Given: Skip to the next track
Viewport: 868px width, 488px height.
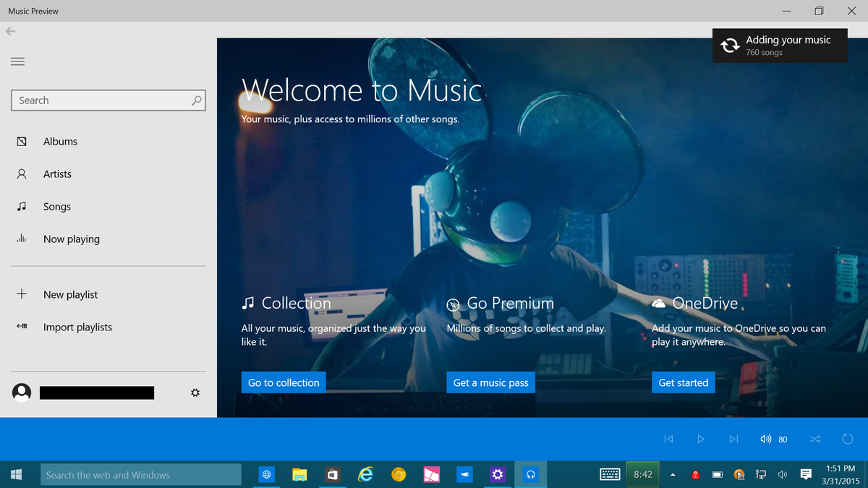Looking at the screenshot, I should [733, 438].
